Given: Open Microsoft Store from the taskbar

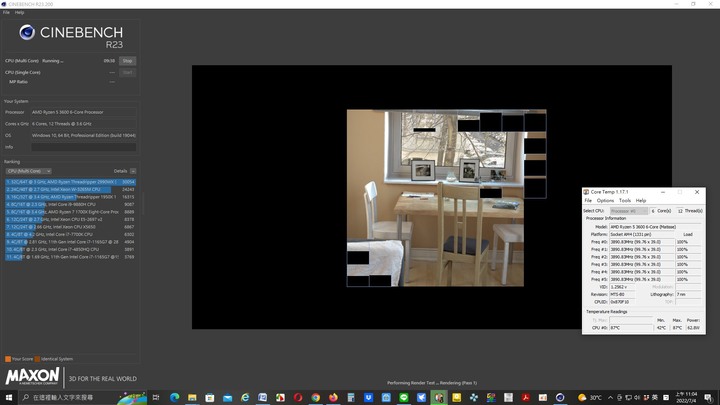Looking at the screenshot, I should coord(209,397).
